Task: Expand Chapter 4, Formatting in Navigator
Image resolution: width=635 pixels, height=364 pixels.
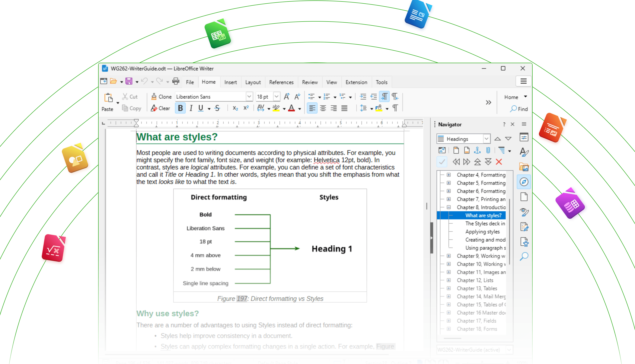Action: (449, 175)
